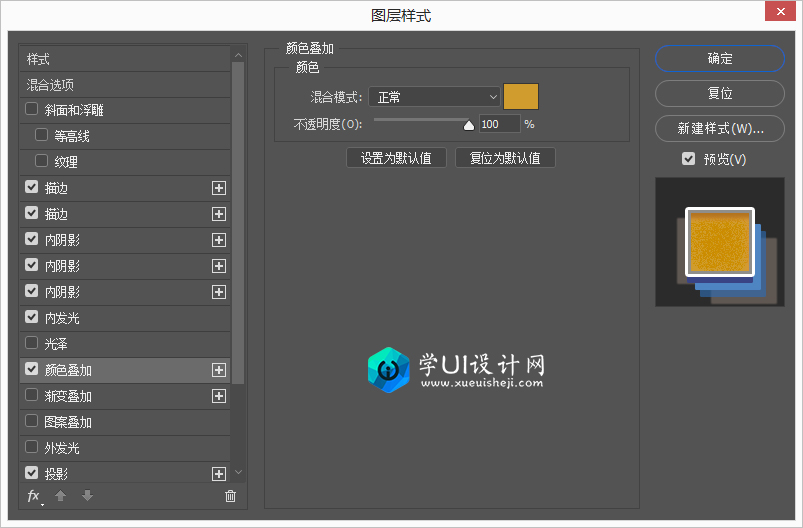Enable the 光泽 checkbox
The image size is (803, 528).
[32, 343]
